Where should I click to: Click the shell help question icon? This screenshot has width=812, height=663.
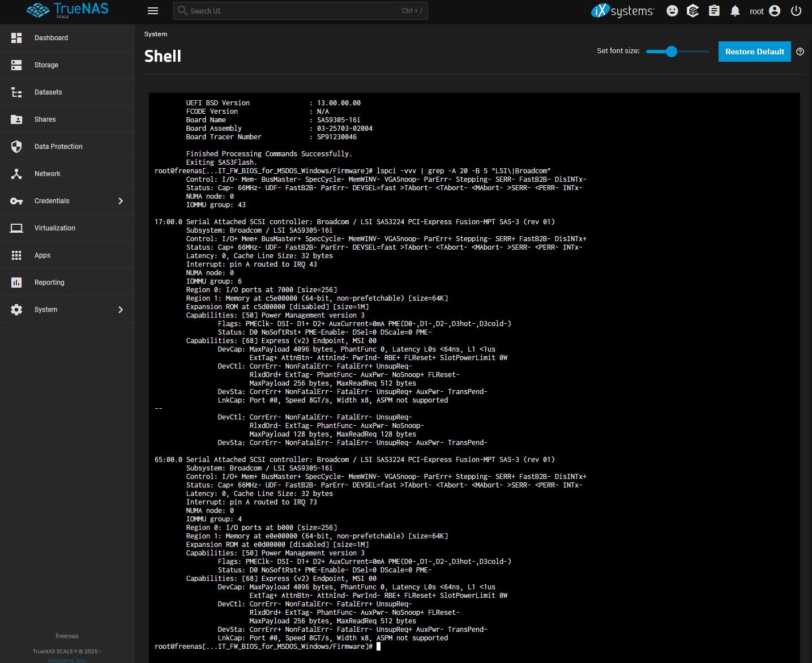(800, 52)
